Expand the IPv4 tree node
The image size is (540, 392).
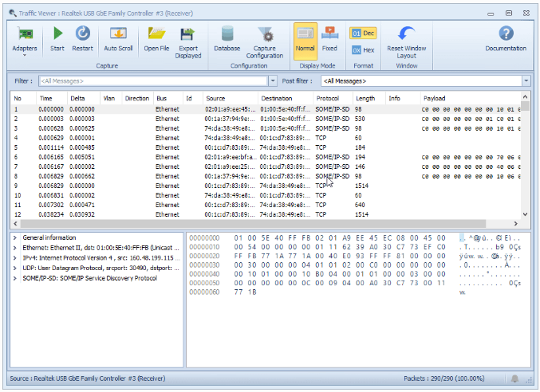(x=15, y=258)
